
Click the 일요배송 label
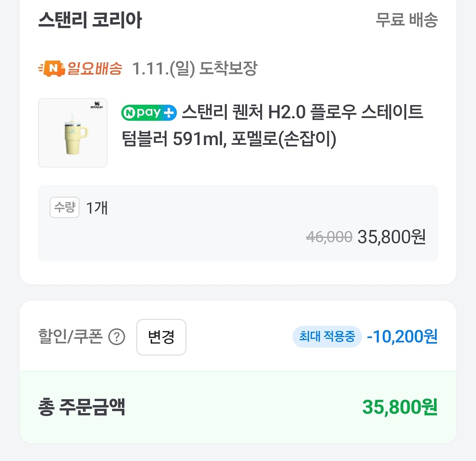[95, 69]
